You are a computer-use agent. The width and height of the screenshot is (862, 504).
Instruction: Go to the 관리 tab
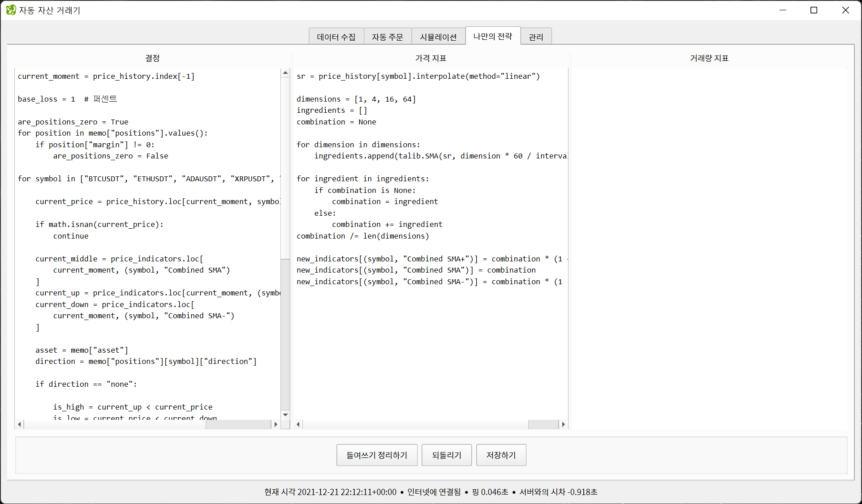coord(535,37)
